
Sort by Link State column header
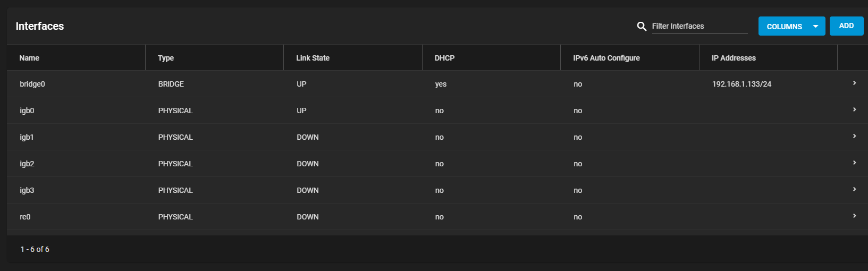tap(313, 58)
